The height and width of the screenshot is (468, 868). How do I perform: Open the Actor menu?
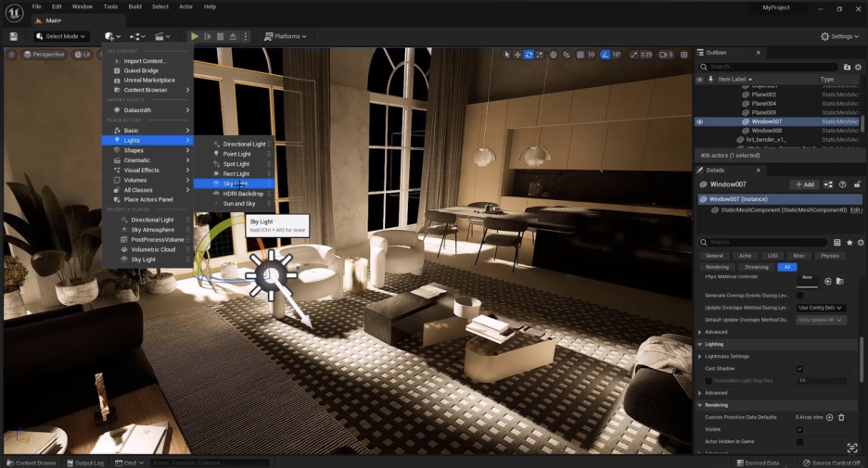pyautogui.click(x=186, y=6)
